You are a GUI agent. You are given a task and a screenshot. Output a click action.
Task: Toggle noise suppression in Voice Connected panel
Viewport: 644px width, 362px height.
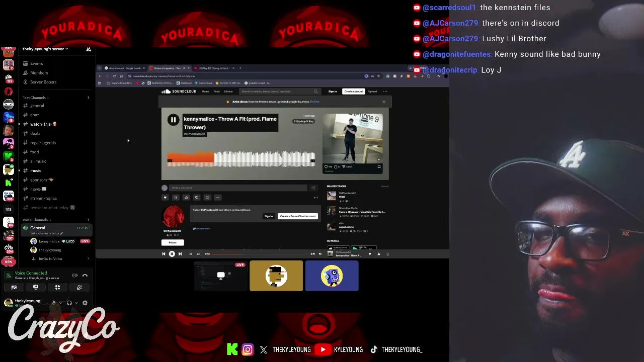pos(75,275)
